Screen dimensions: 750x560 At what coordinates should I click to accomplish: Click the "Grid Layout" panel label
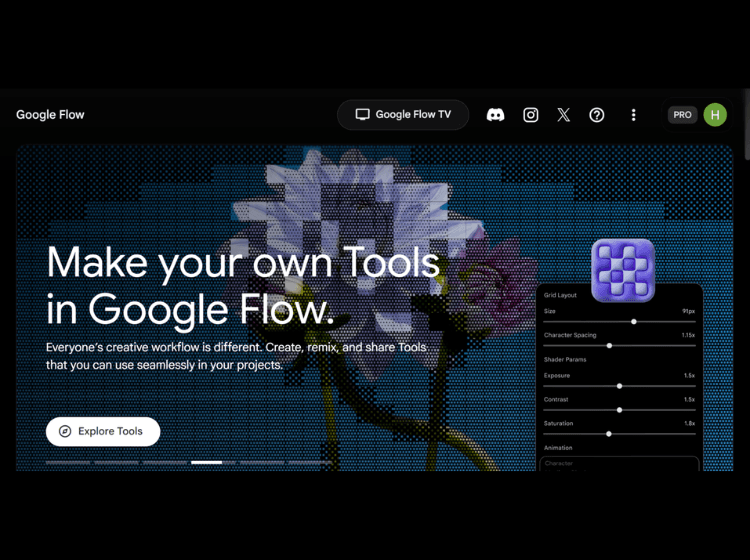pyautogui.click(x=560, y=295)
